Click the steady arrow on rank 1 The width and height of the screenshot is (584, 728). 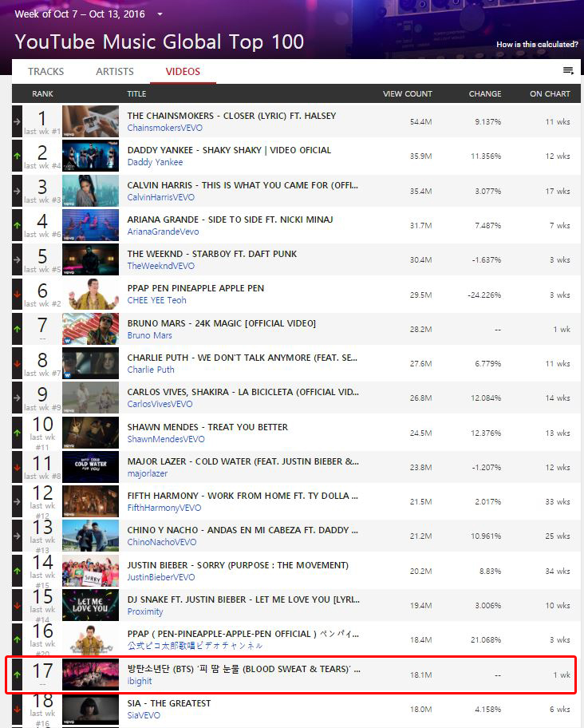point(18,121)
